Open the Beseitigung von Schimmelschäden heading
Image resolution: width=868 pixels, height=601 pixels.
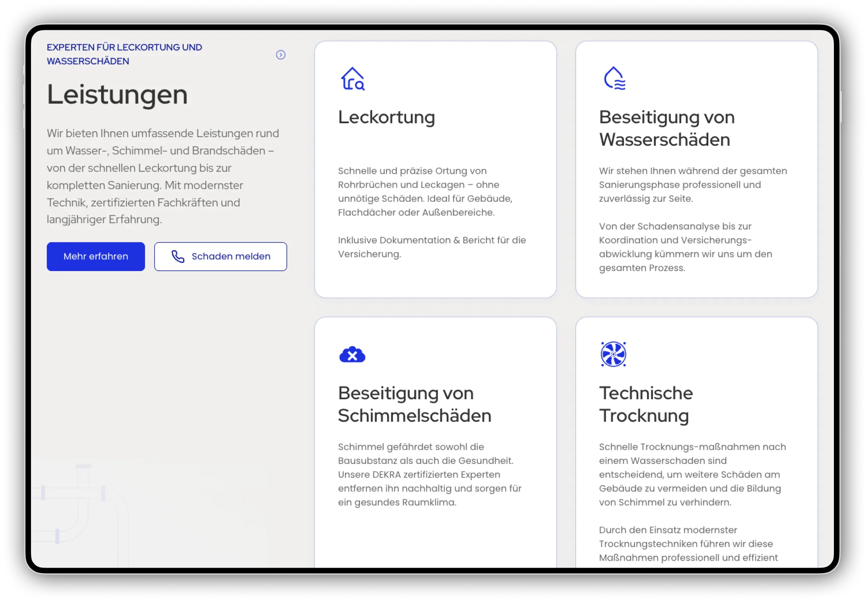point(414,404)
